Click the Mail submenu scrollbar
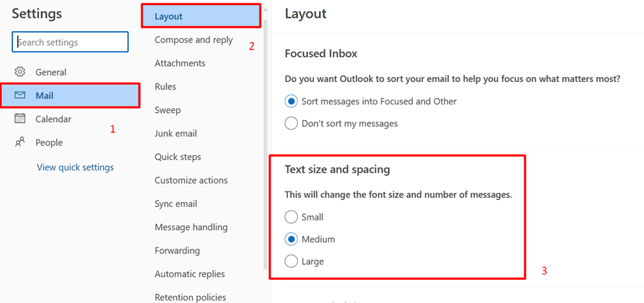Screen dimensions: 644x303 (x=266, y=144)
